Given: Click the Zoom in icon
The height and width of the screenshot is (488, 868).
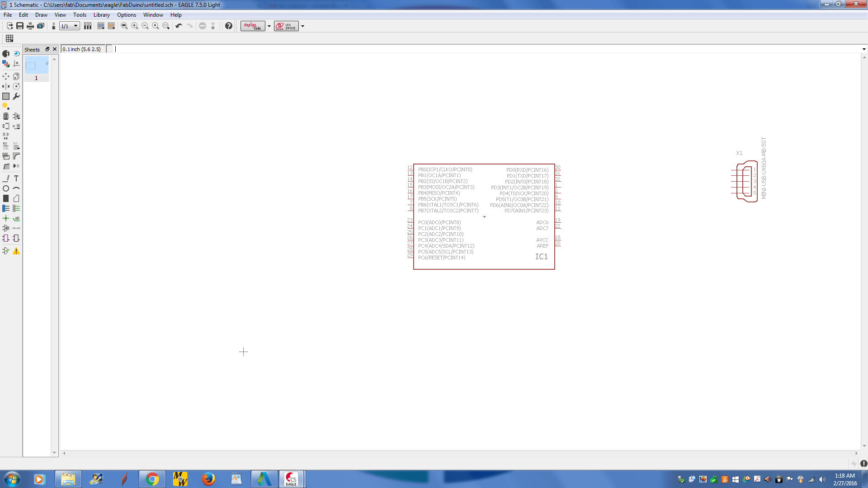Looking at the screenshot, I should pyautogui.click(x=135, y=26).
